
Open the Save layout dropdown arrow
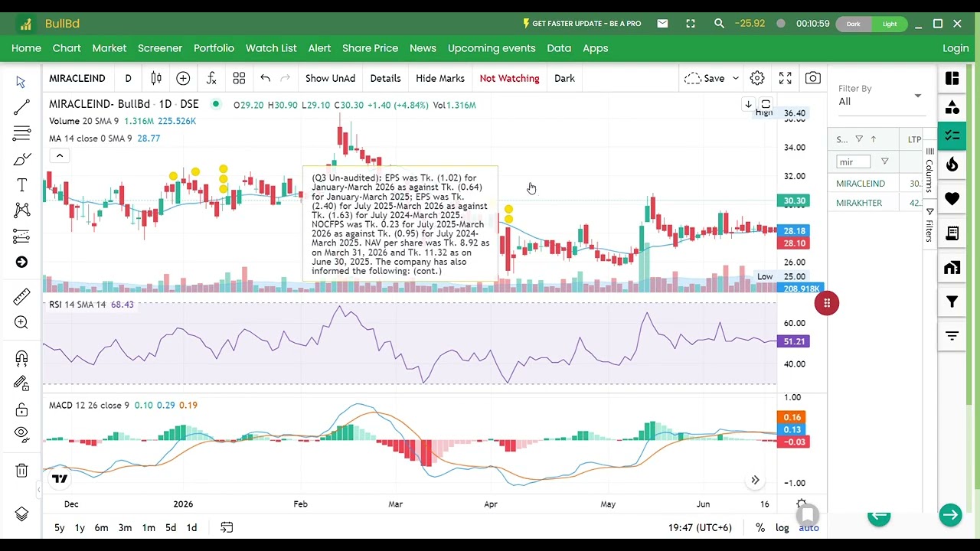736,78
